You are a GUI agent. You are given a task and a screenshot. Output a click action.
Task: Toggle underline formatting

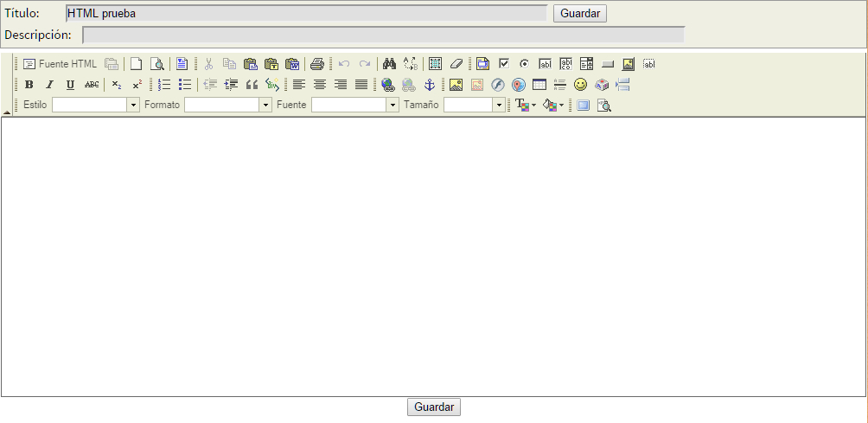[x=70, y=85]
